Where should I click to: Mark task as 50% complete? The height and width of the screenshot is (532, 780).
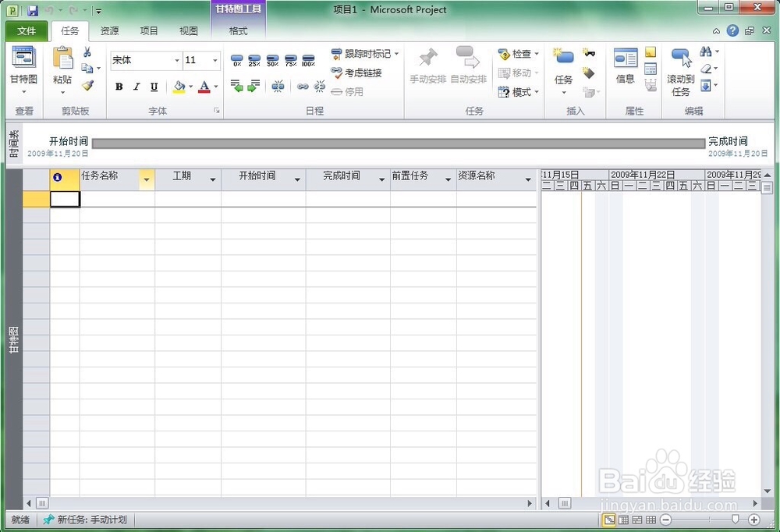click(x=272, y=61)
